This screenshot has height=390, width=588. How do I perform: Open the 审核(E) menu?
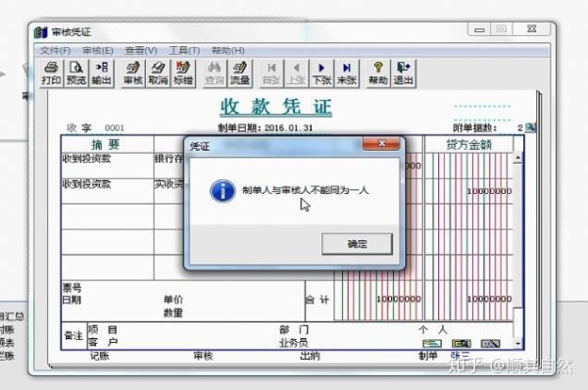97,50
